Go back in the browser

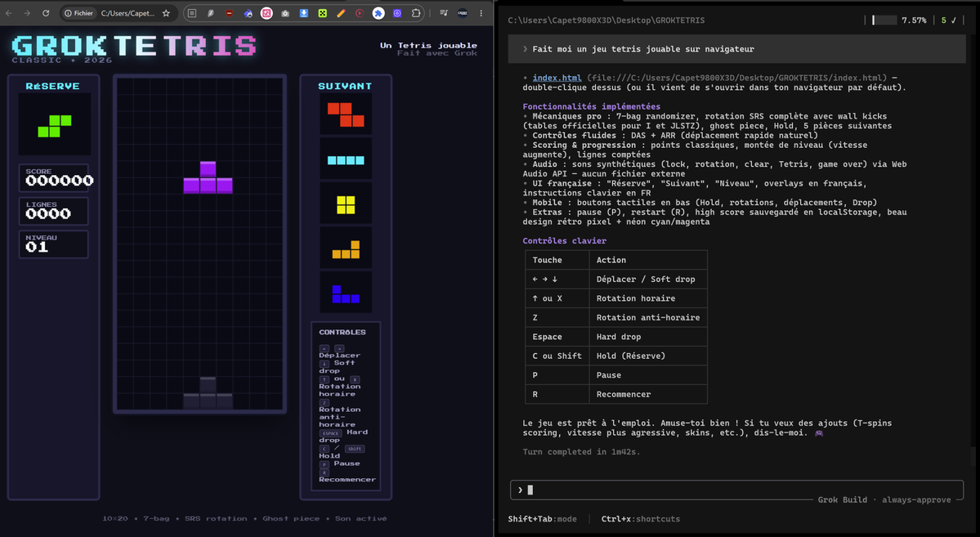point(9,13)
